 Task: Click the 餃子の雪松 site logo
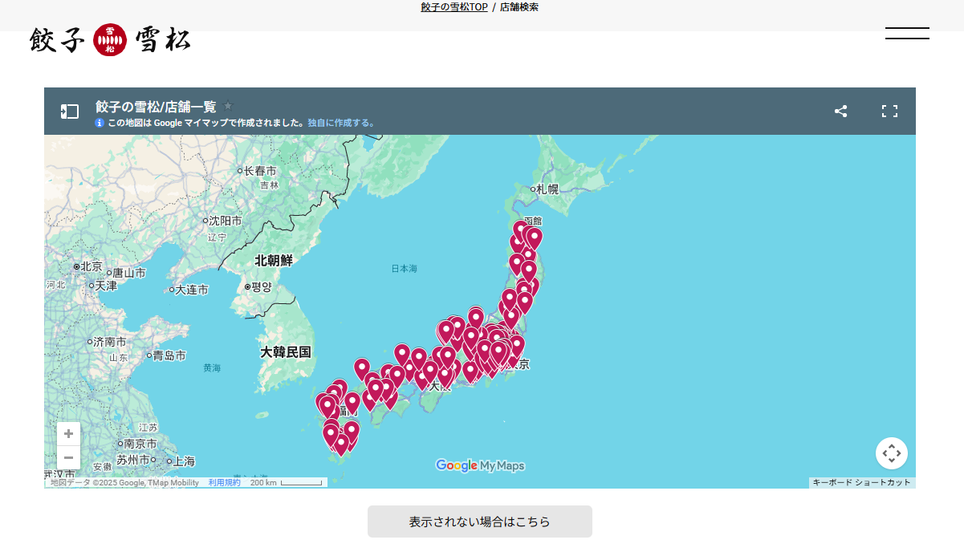[x=110, y=40]
